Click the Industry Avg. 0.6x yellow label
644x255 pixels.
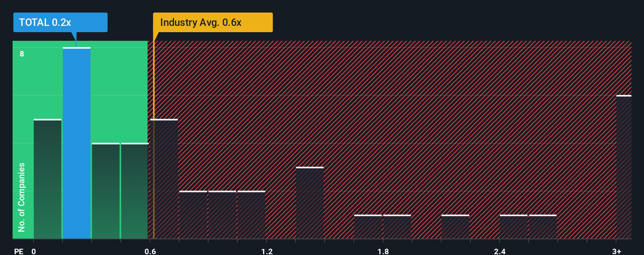(213, 22)
